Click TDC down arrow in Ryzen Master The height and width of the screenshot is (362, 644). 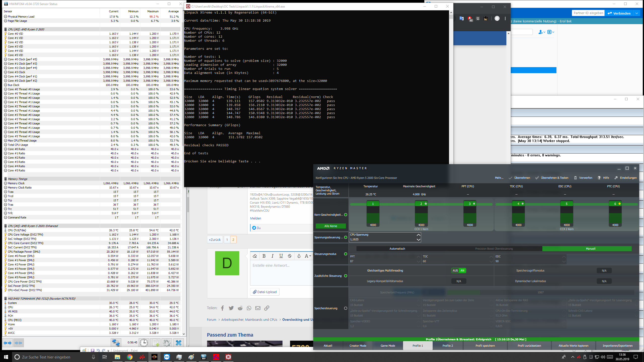491,261
